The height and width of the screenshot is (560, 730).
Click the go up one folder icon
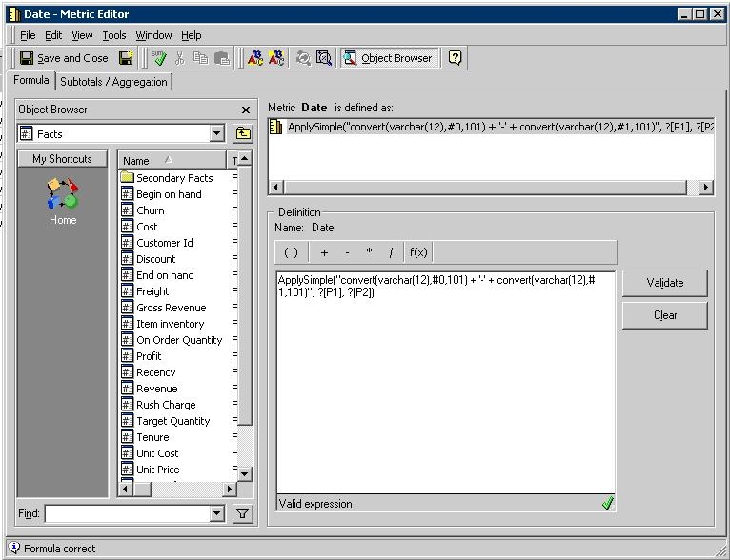243,134
